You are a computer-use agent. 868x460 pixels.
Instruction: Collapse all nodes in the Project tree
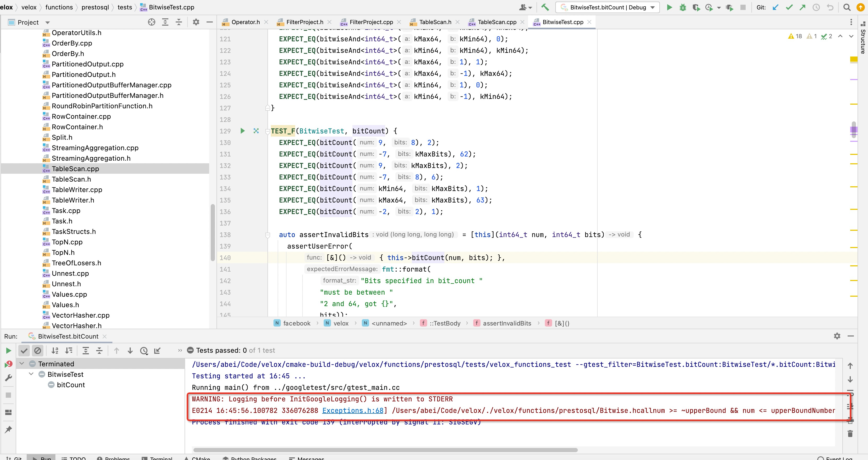pos(179,22)
